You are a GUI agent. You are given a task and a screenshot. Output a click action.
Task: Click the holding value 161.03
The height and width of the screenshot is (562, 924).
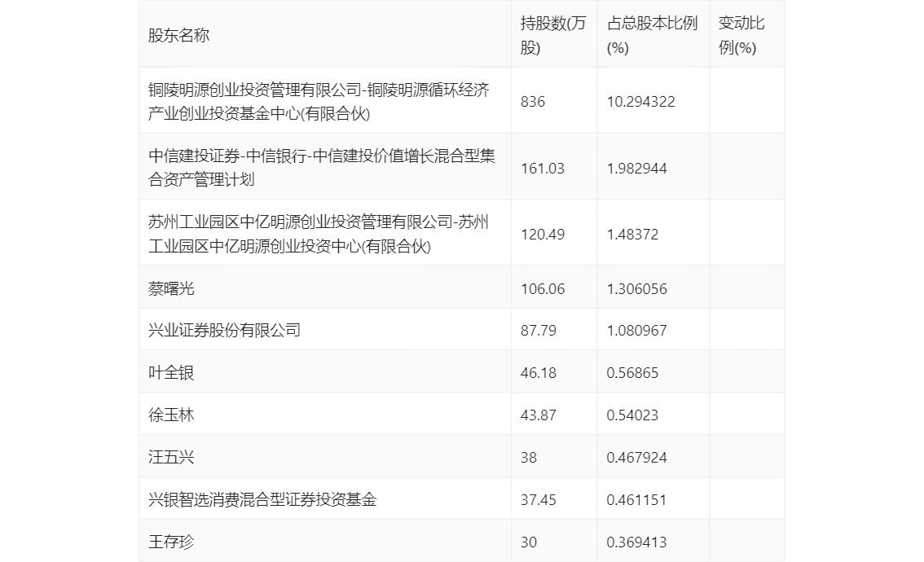pyautogui.click(x=543, y=169)
